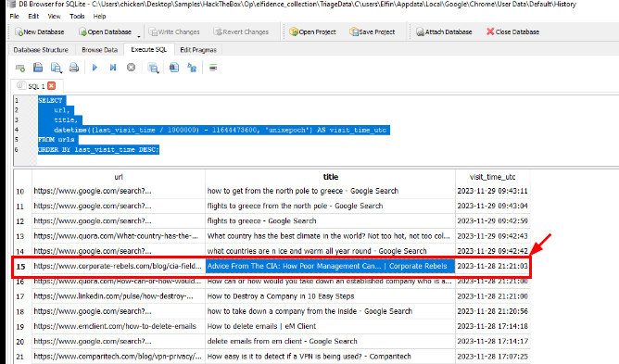
Task: Select 'delete emails from em client' title cell
Action: [331, 342]
